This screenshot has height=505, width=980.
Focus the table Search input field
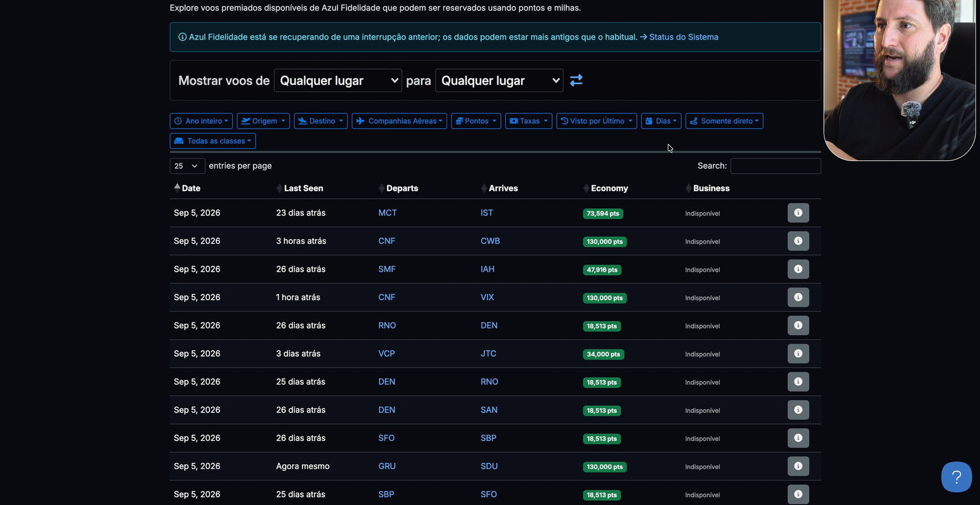click(x=775, y=166)
